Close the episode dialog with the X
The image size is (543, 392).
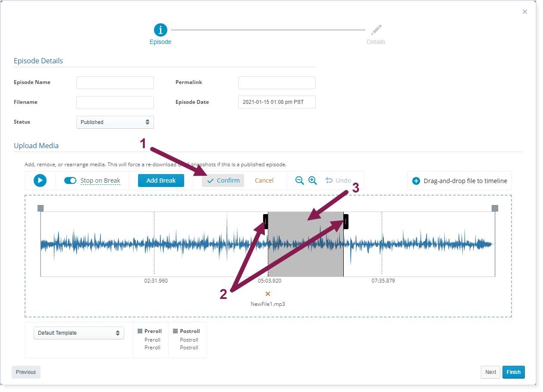click(525, 12)
